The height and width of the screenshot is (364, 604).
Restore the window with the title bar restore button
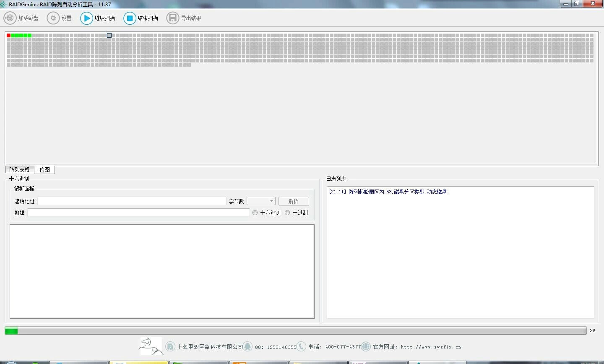[x=577, y=3]
